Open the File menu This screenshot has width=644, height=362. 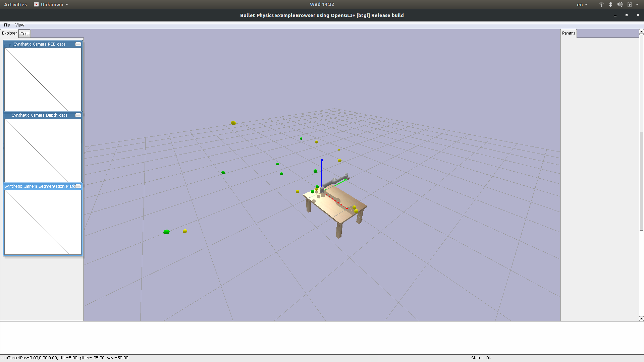coord(7,25)
